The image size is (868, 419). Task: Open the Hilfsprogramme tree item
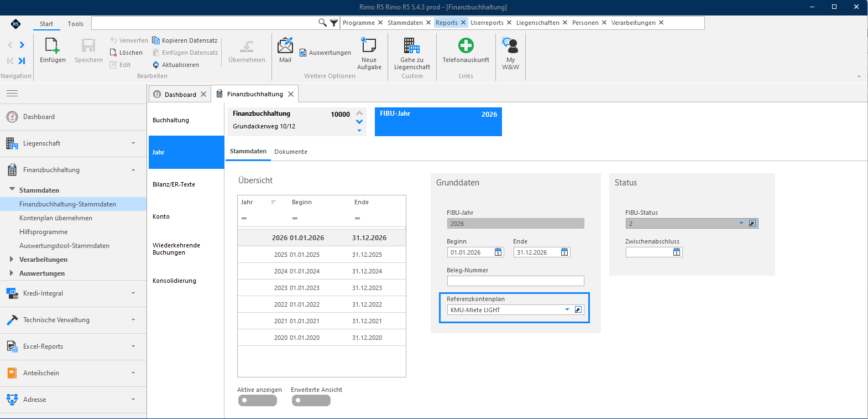tap(44, 232)
